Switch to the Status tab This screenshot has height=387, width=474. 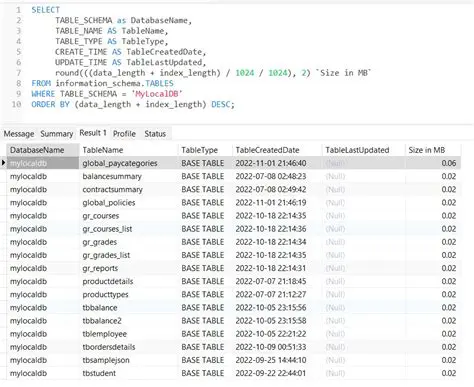coord(155,134)
